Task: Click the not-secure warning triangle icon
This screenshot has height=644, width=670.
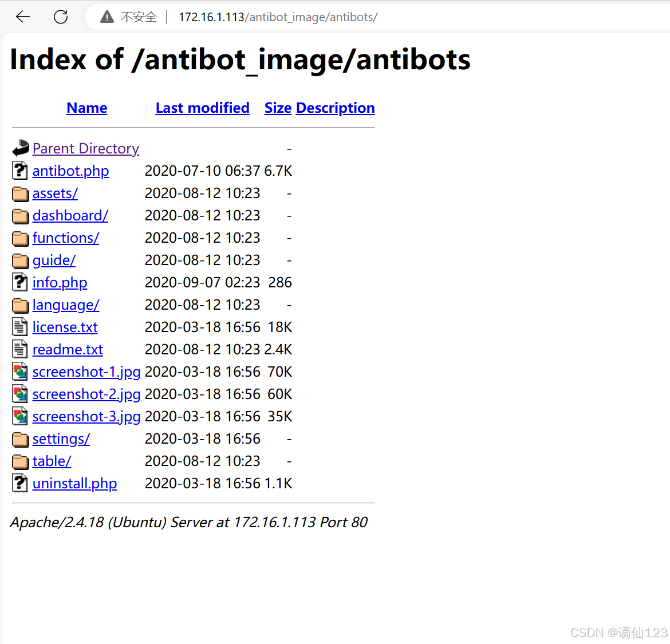Action: [x=107, y=17]
